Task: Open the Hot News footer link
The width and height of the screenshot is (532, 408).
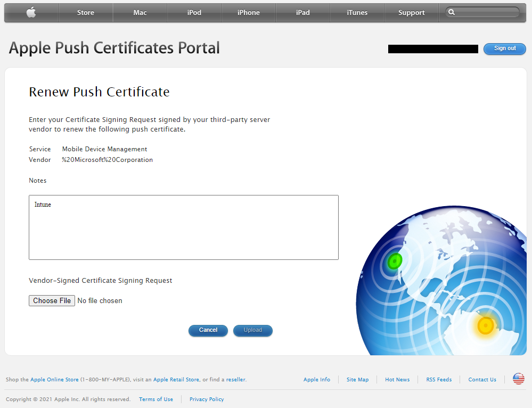Action: (397, 379)
